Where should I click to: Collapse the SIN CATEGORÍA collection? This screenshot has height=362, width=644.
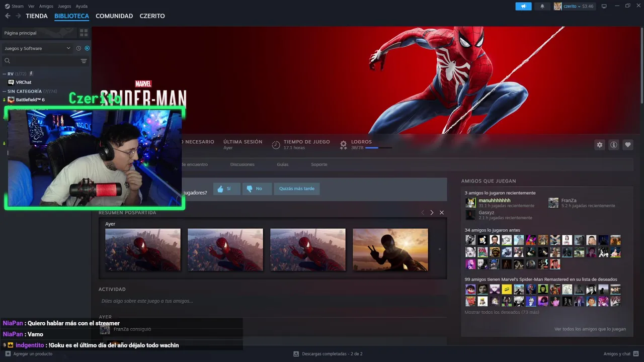(4, 92)
